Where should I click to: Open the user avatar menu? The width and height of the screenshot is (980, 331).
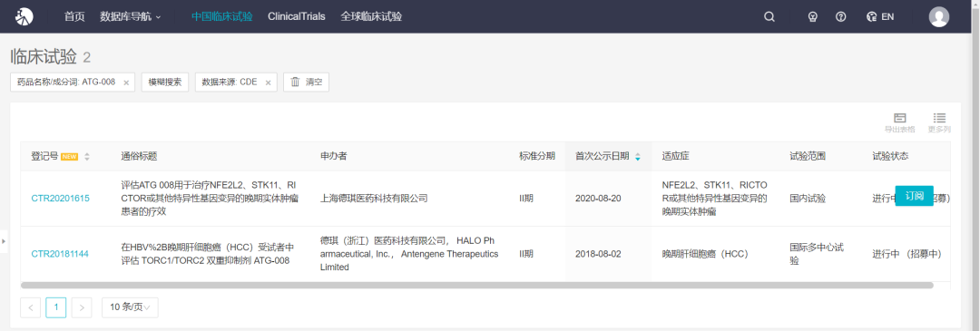click(x=939, y=17)
